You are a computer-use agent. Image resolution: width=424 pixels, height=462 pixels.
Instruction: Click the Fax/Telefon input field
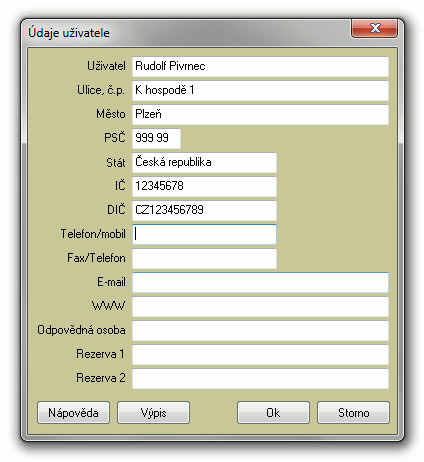(x=204, y=258)
